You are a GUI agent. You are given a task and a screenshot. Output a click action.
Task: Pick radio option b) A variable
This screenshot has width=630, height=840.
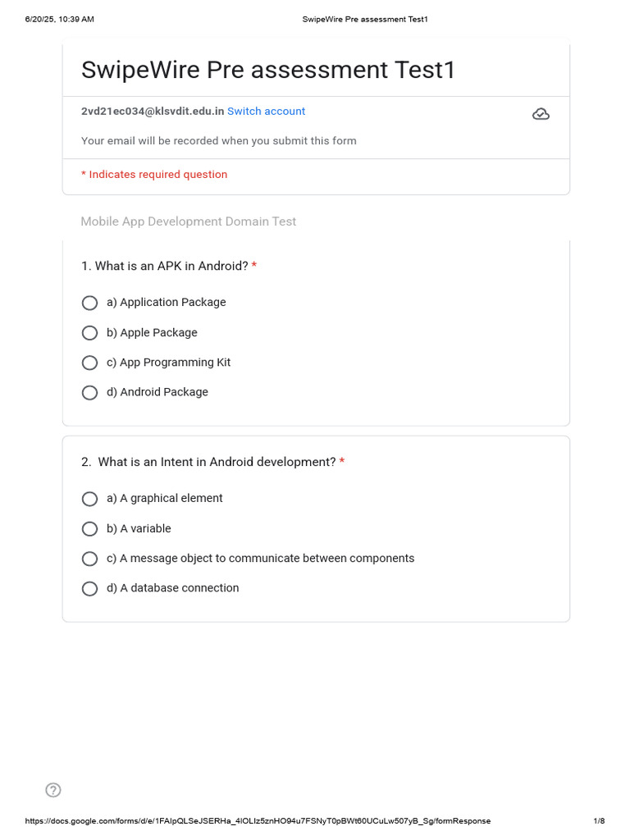90,529
